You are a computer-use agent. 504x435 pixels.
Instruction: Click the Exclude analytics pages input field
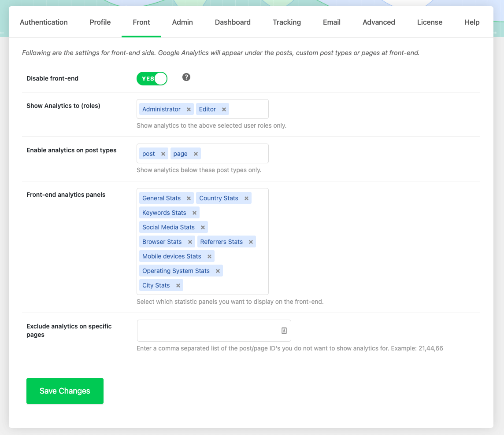click(x=208, y=331)
